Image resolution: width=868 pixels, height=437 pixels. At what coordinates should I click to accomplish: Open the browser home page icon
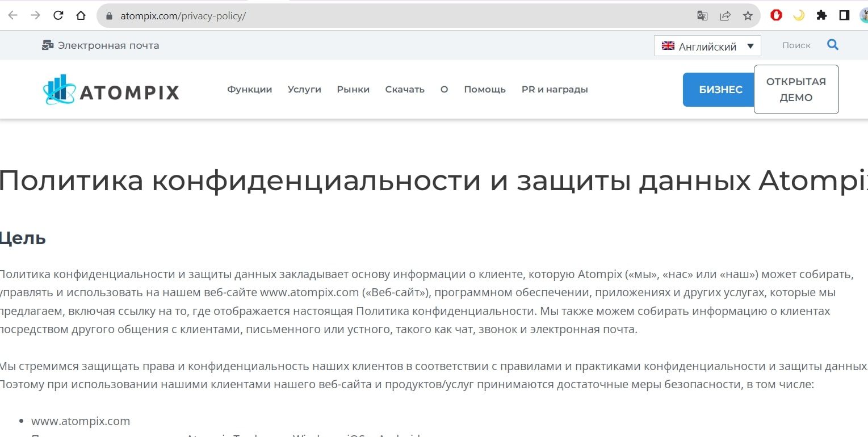[x=81, y=15]
